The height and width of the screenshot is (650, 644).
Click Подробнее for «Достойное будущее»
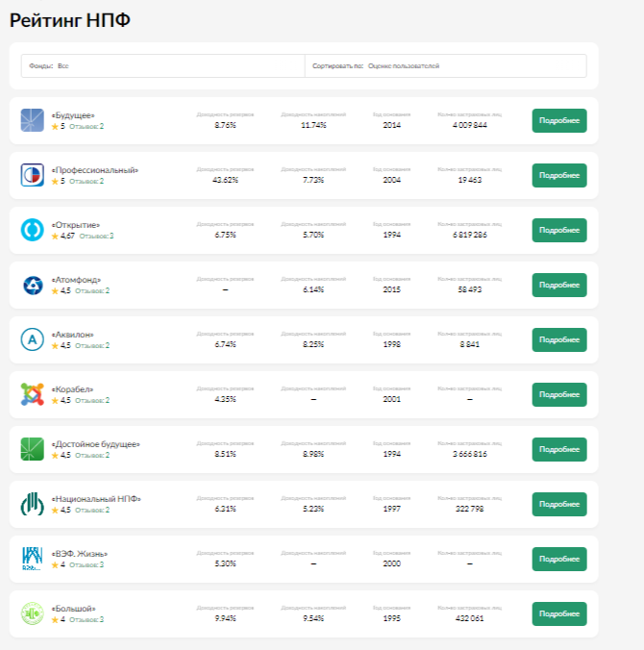pos(559,449)
